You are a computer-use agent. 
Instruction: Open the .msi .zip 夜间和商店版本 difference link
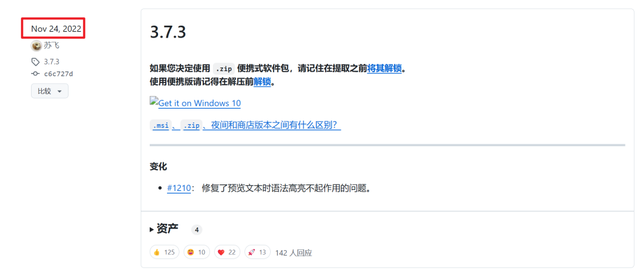tap(246, 125)
